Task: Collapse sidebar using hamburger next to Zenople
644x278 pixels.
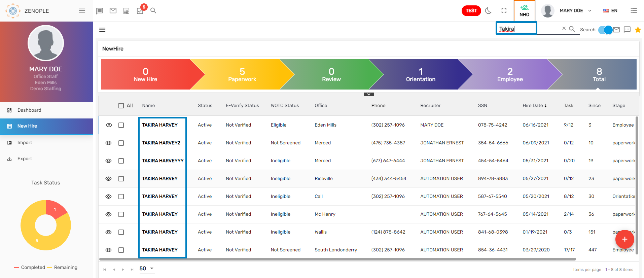Action: click(x=82, y=11)
